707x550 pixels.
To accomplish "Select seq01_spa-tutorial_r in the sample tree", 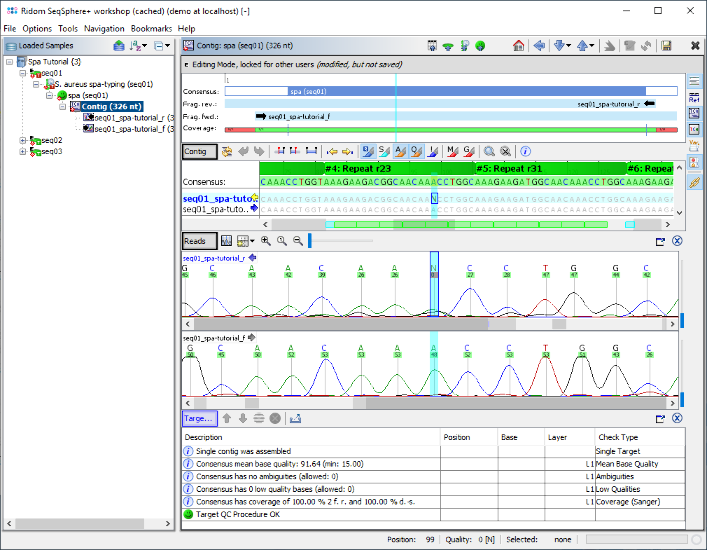I will 131,118.
